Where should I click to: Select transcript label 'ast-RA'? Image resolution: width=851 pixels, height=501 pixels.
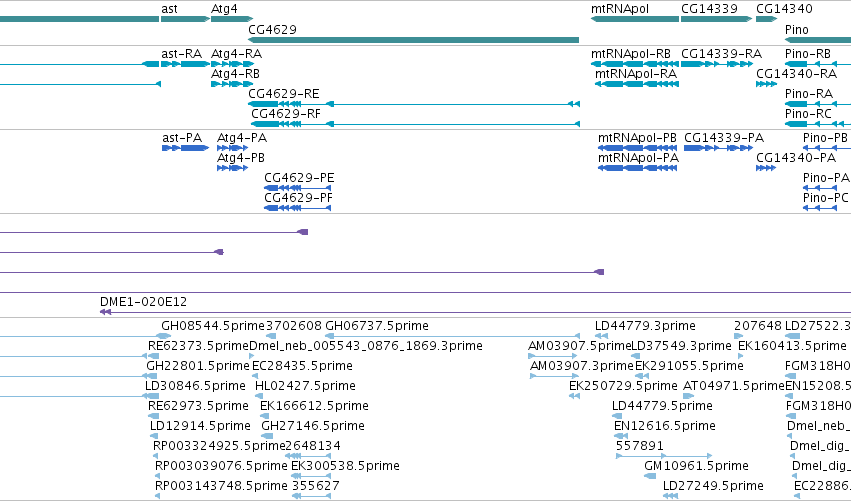pyautogui.click(x=181, y=54)
